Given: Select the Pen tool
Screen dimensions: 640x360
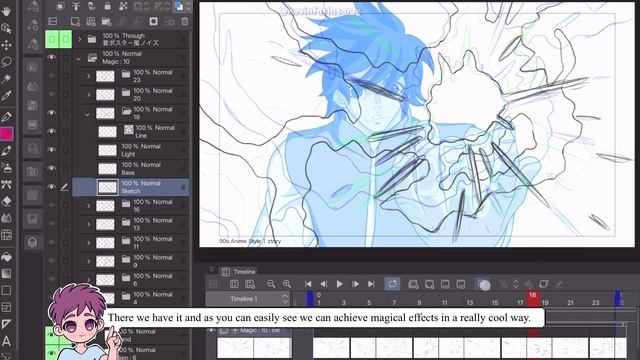Looking at the screenshot, I should 6,117.
